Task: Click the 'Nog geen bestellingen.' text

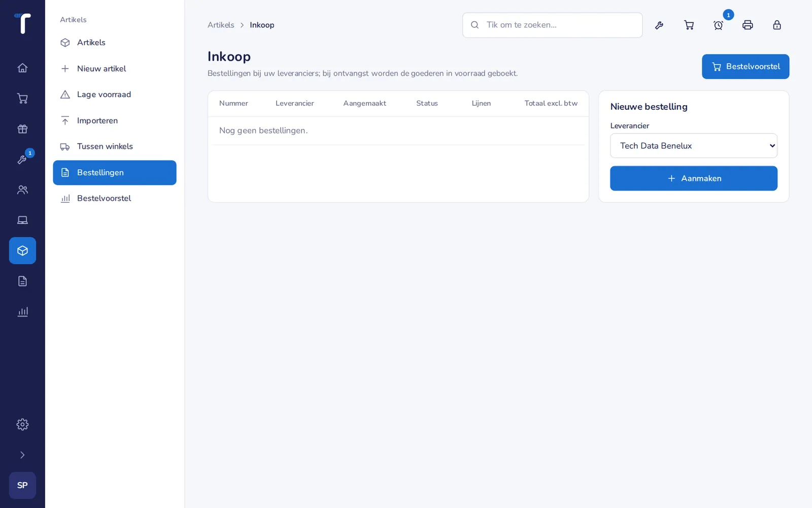Action: [263, 131]
